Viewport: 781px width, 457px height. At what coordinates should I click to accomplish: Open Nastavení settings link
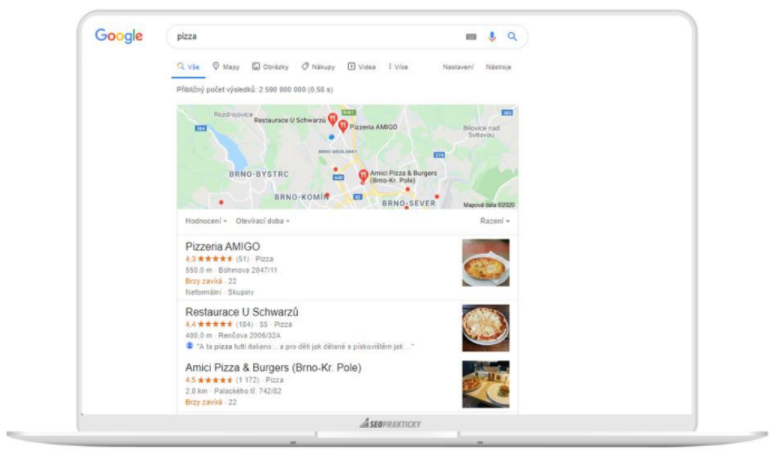tap(458, 67)
